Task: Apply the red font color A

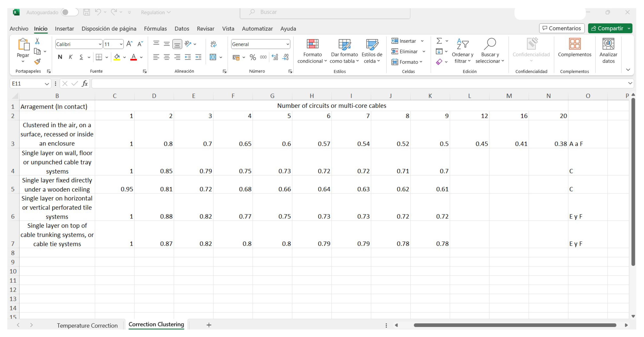Action: coord(134,57)
